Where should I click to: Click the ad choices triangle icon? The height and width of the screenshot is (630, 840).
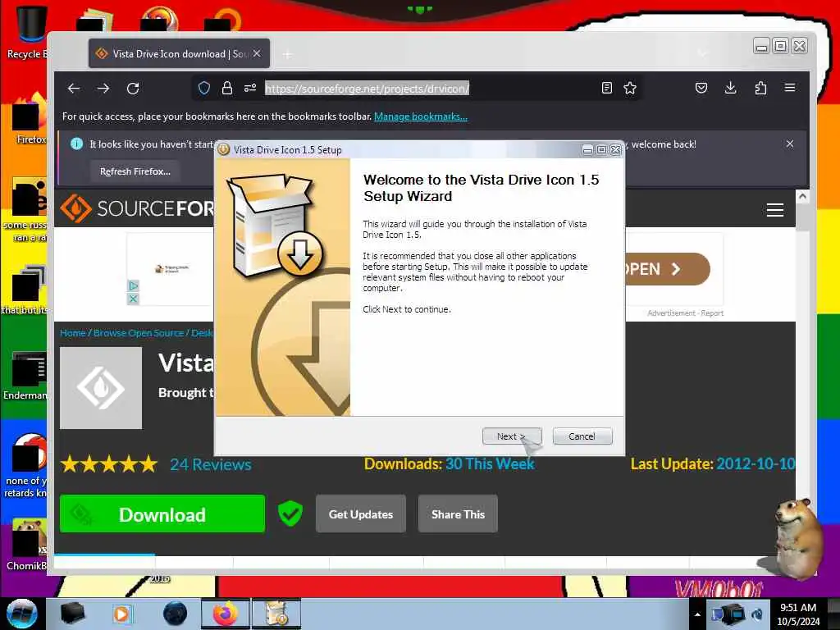pyautogui.click(x=134, y=285)
